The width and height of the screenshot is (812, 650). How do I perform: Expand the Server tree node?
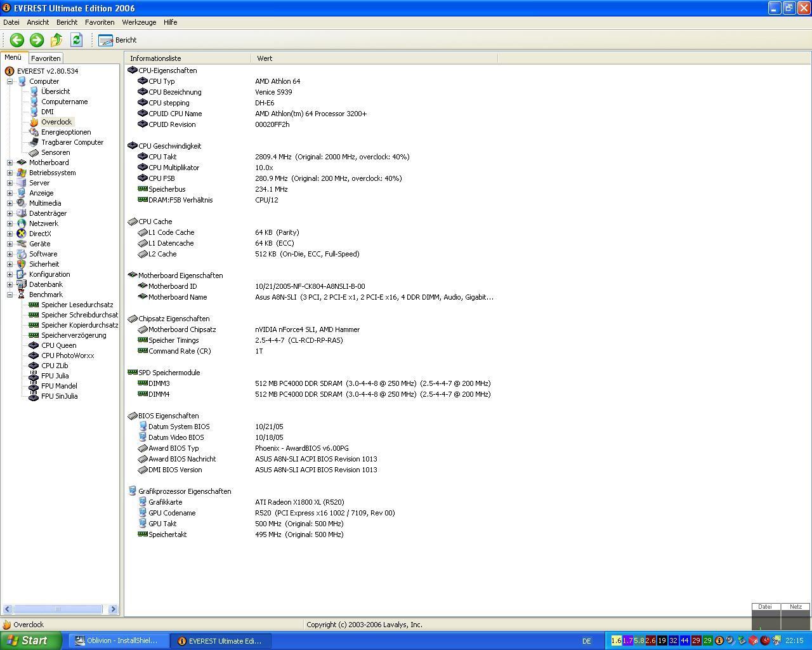[10, 183]
